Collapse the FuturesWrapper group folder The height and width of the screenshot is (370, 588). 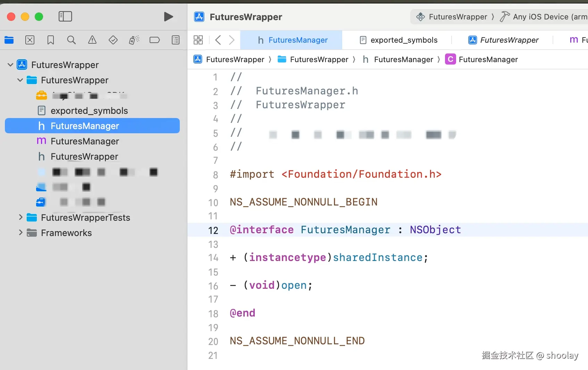(20, 80)
